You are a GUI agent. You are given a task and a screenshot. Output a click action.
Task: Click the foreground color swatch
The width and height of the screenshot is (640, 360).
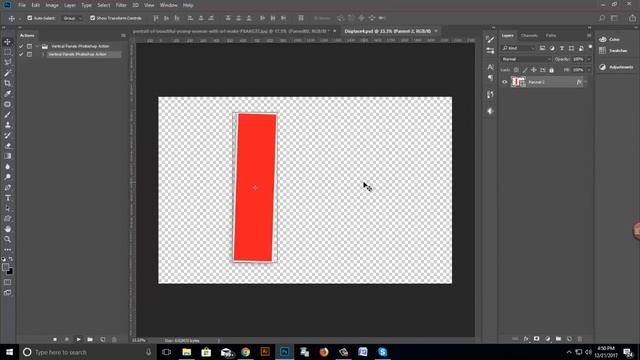pyautogui.click(x=5, y=267)
